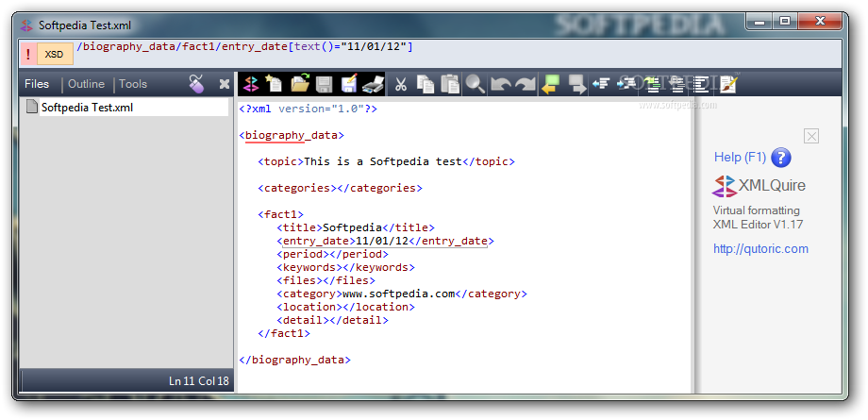Open the Help (F1) link
The height and width of the screenshot is (420, 868).
740,158
